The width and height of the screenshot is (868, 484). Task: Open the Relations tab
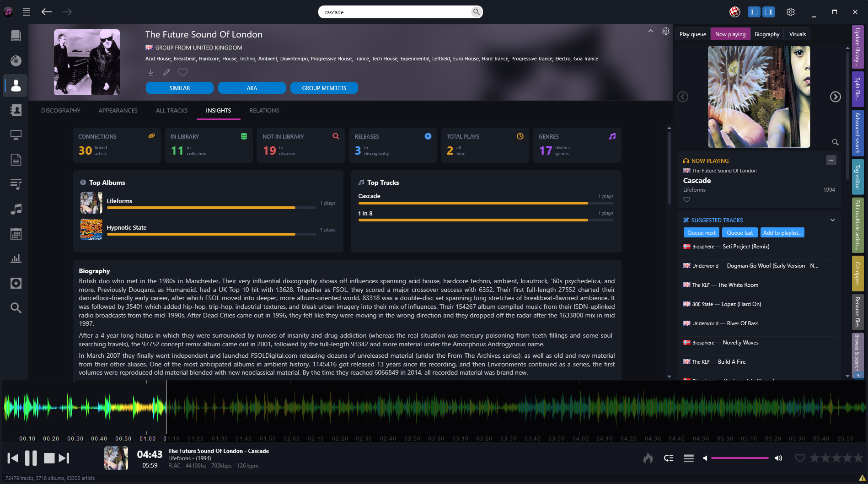[x=264, y=111]
